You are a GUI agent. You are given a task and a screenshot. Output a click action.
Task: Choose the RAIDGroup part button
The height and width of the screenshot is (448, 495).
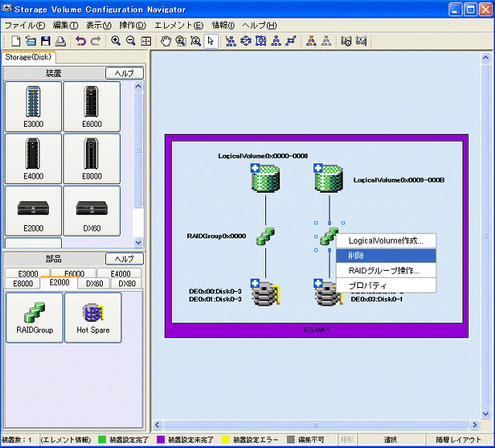(x=34, y=317)
